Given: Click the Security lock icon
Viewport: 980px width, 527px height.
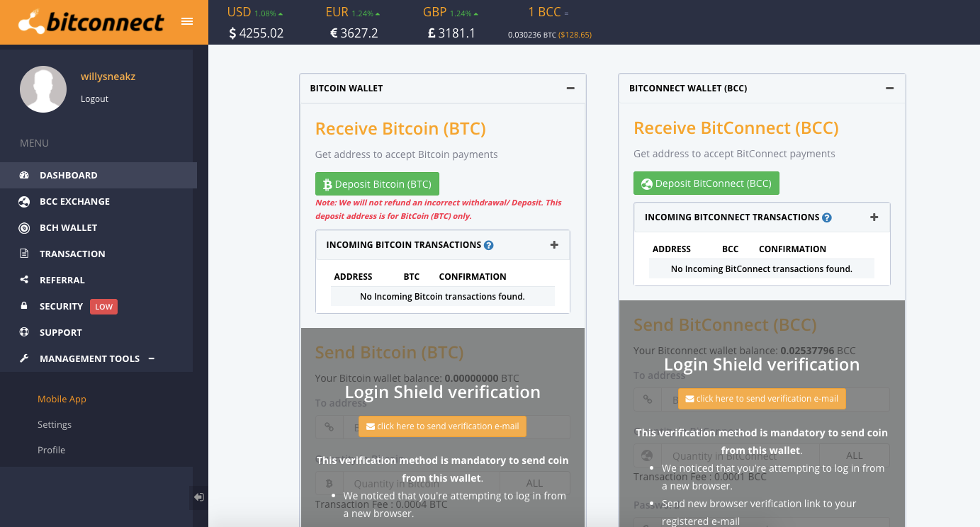Looking at the screenshot, I should click(x=24, y=306).
